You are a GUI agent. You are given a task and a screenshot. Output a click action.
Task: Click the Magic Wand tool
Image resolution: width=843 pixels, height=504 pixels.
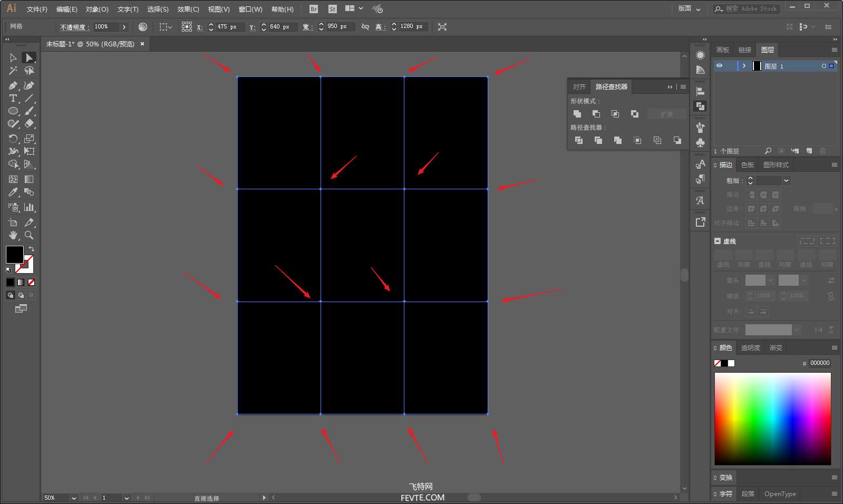tap(13, 71)
